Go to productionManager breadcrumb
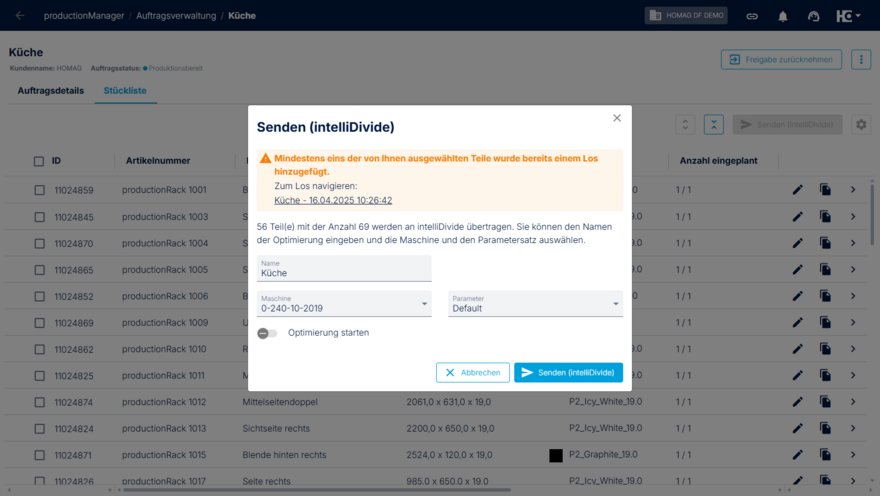This screenshot has height=496, width=880. click(x=84, y=16)
